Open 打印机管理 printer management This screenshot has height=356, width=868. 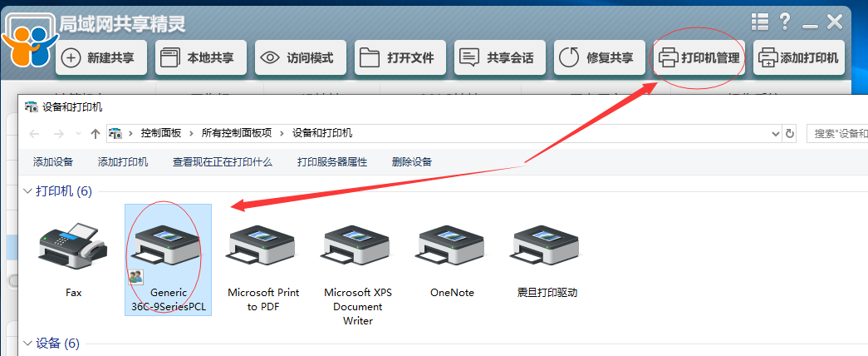[699, 57]
